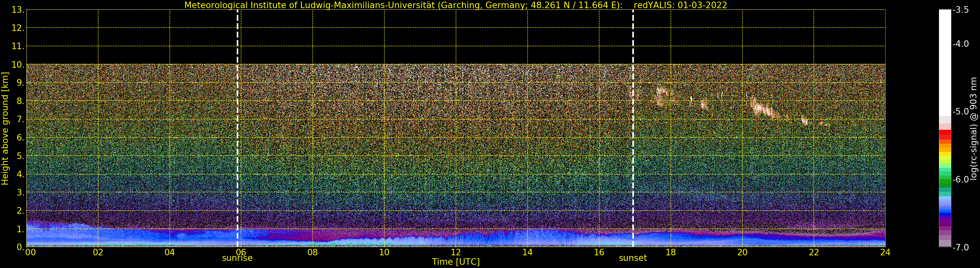Click the '20' time axis tick label

[x=742, y=252]
